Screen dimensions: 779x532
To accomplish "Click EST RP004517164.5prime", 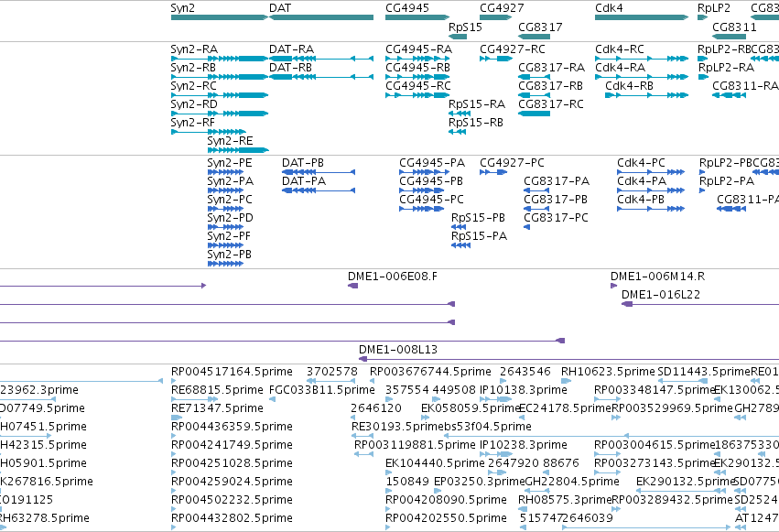I will [x=232, y=372].
